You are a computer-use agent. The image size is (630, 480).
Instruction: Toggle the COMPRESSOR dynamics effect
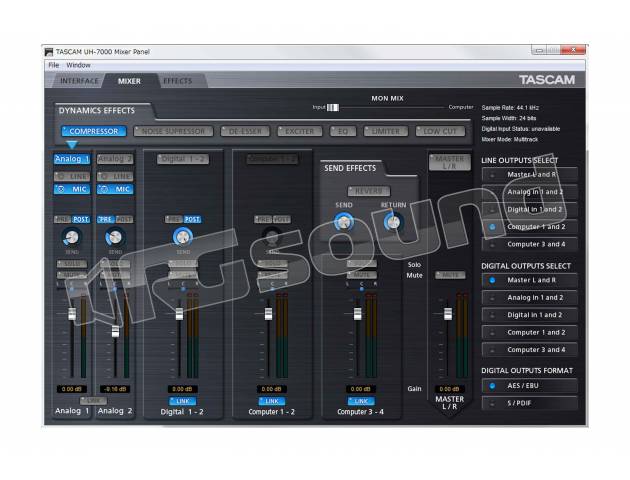click(94, 131)
